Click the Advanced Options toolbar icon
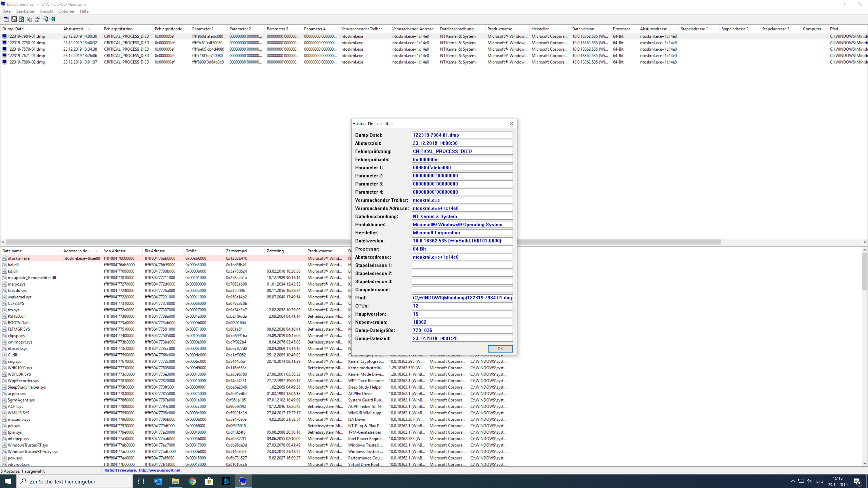Screen dimensions: 868x488 [x=6, y=19]
